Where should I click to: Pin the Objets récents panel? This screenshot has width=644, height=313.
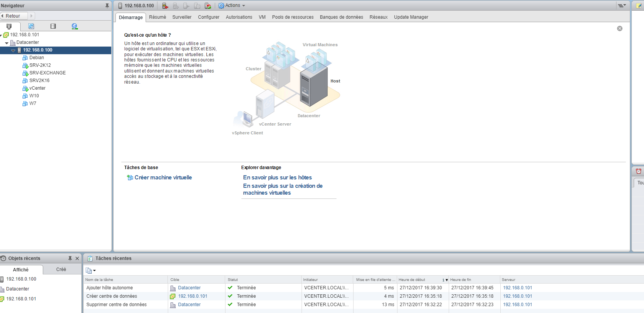(70, 258)
